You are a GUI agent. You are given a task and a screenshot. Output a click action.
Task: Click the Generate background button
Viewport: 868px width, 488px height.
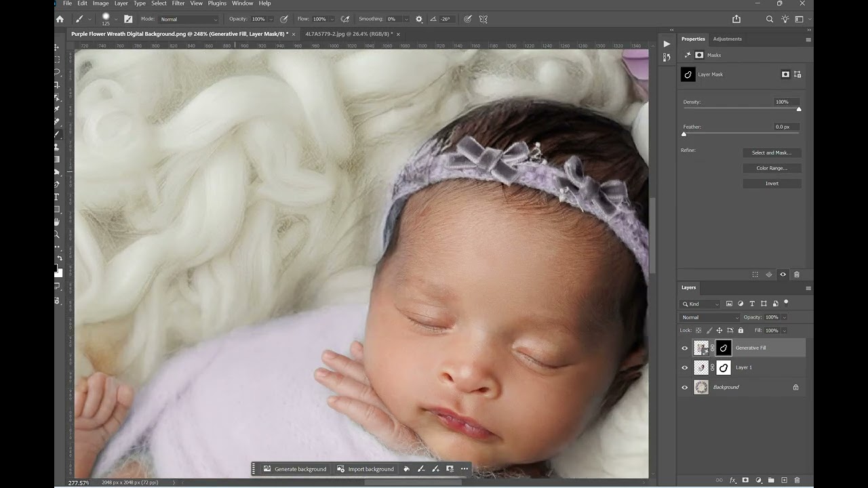[295, 469]
